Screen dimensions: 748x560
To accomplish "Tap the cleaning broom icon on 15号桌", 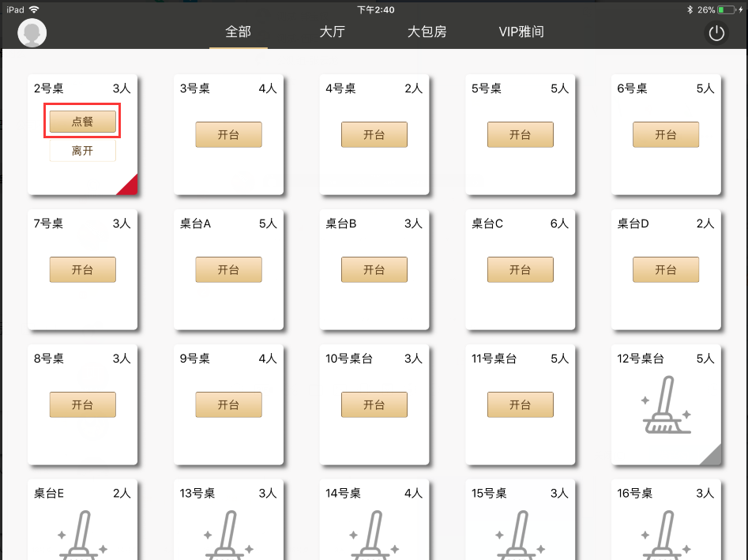I will 521,536.
